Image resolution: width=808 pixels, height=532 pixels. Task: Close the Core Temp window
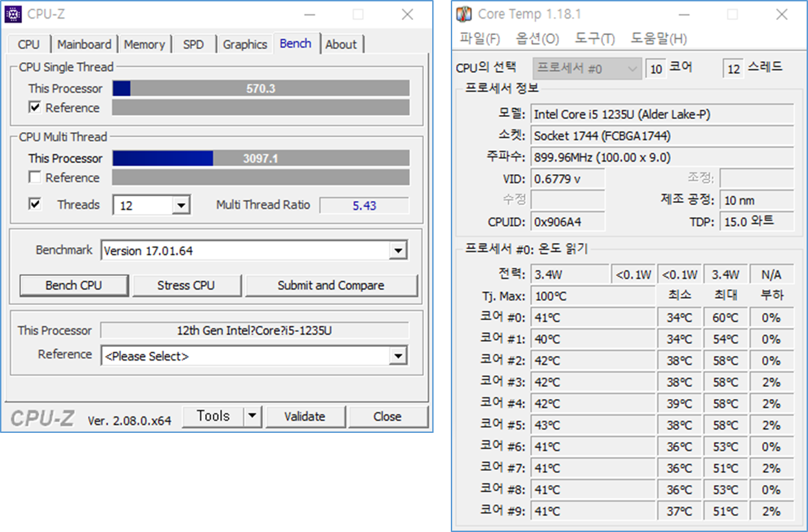(782, 14)
